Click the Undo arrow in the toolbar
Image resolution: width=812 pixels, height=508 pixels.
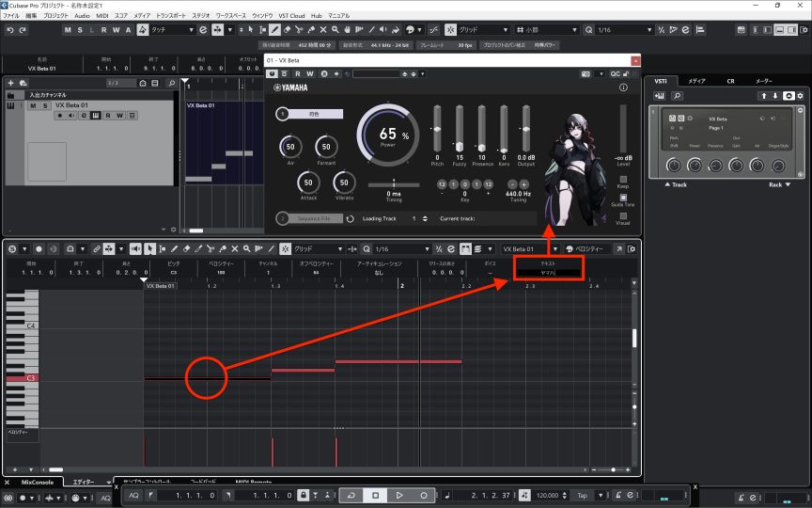(x=8, y=30)
